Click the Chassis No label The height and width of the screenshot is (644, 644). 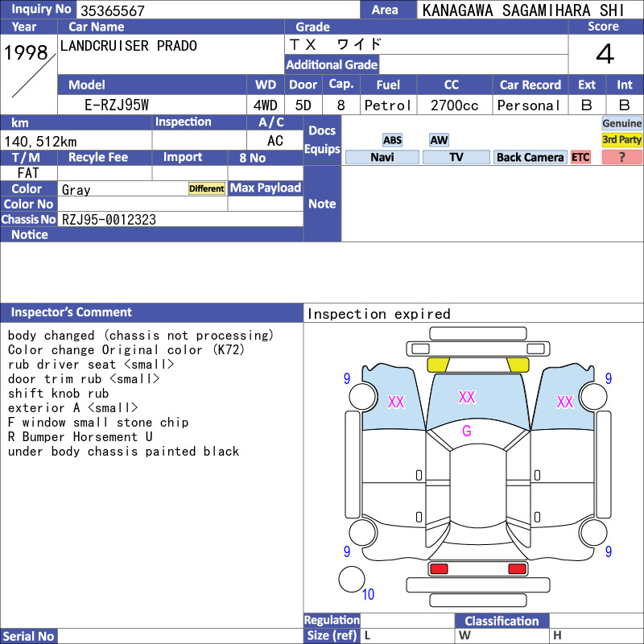(28, 220)
